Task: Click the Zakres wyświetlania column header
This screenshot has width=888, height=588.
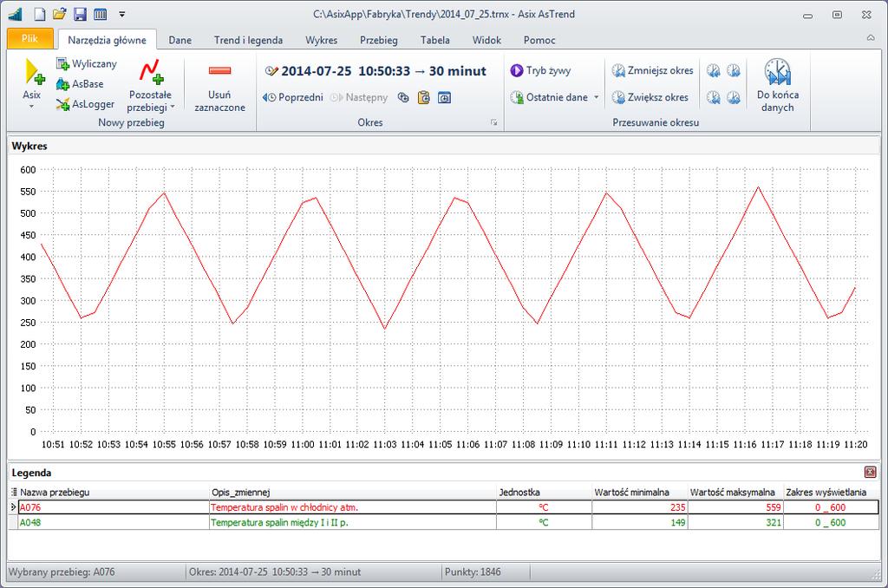Action: [x=832, y=493]
